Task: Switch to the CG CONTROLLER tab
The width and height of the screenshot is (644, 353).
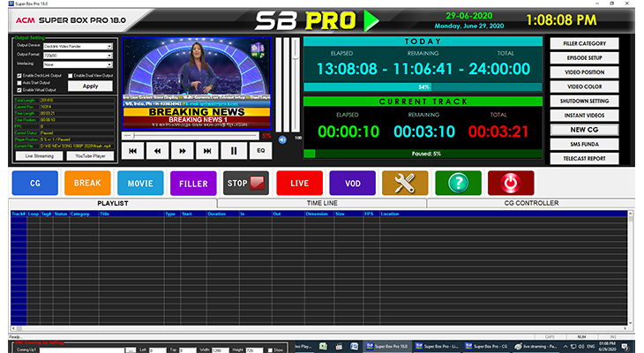Action: click(x=531, y=203)
